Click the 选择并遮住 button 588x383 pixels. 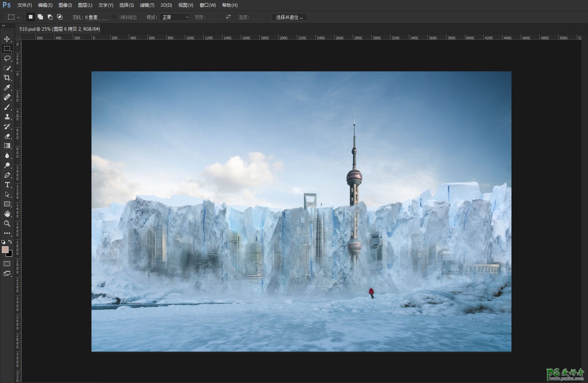point(289,17)
